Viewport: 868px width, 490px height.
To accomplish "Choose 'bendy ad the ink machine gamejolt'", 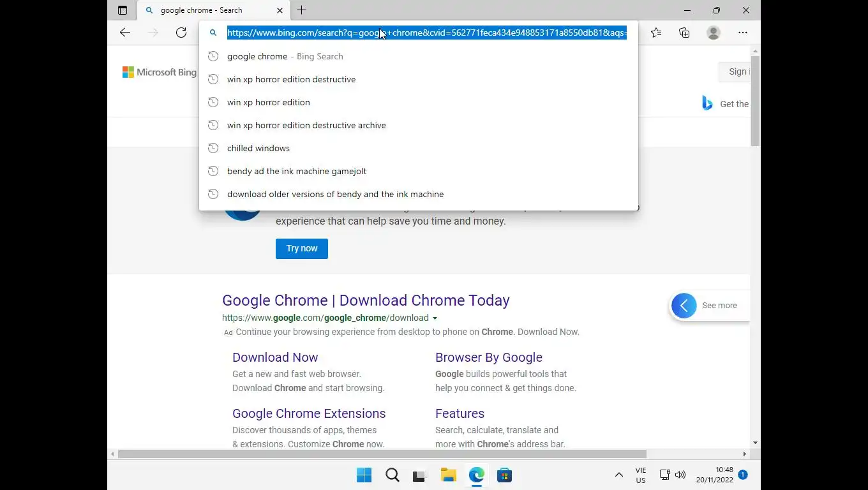I will tap(419, 171).
